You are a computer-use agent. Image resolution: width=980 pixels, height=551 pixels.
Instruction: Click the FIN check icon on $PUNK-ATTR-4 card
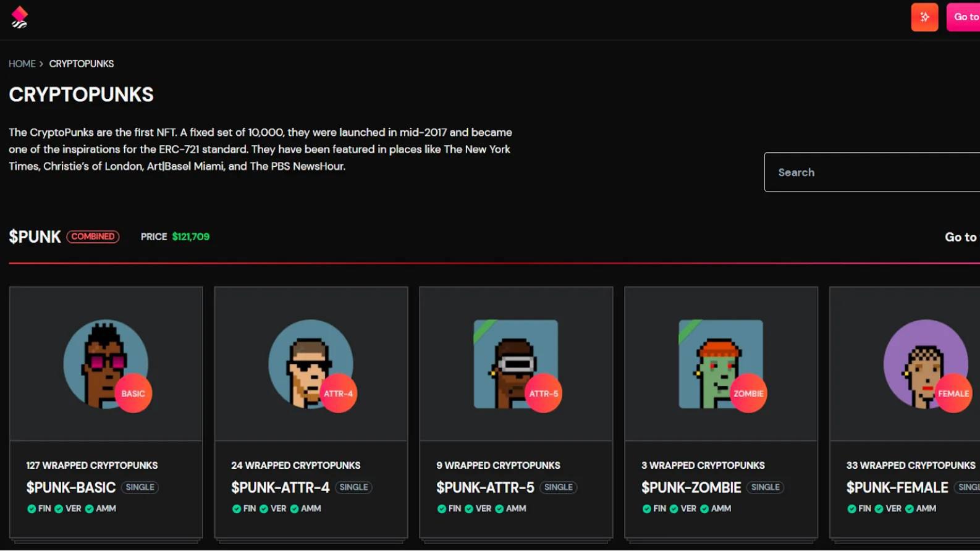click(x=237, y=509)
